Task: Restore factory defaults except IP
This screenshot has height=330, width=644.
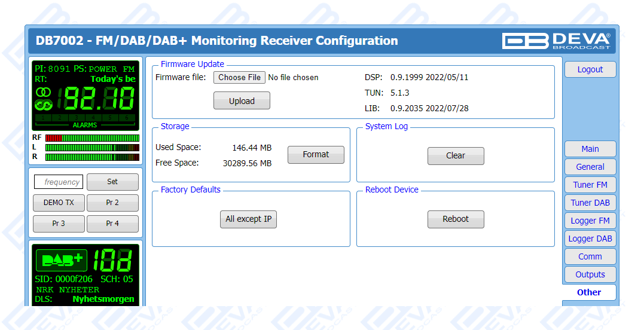Action: pyautogui.click(x=248, y=219)
